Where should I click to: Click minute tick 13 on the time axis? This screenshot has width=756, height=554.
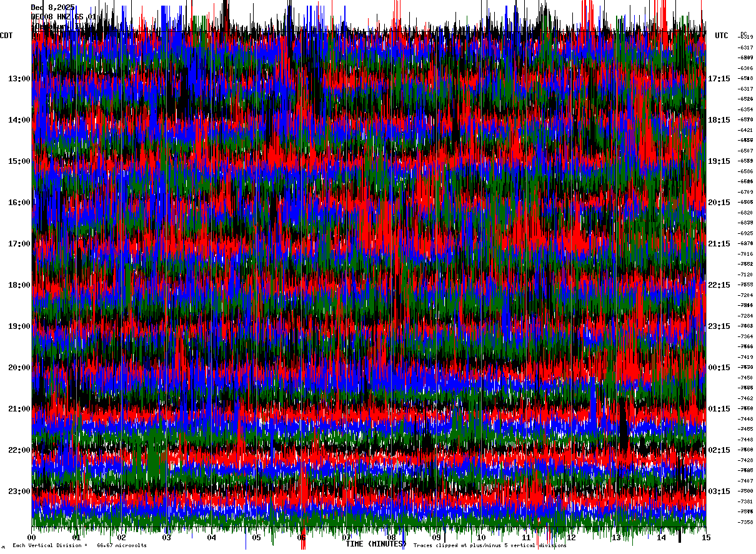616,538
